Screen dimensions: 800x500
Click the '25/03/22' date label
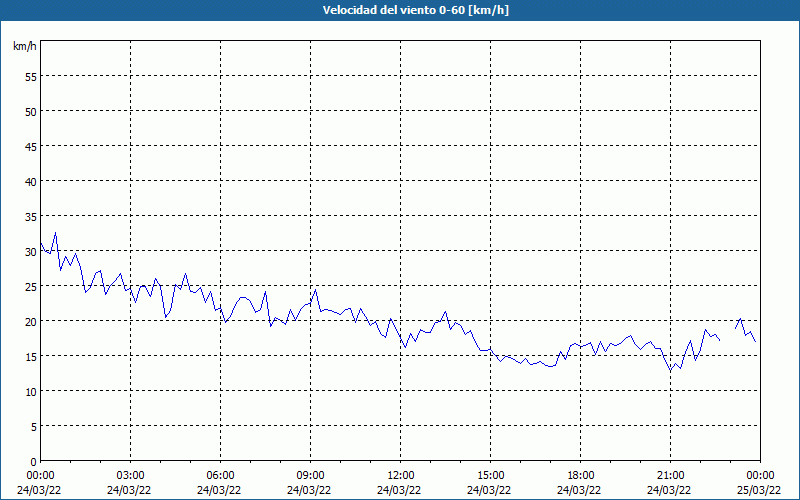[759, 490]
